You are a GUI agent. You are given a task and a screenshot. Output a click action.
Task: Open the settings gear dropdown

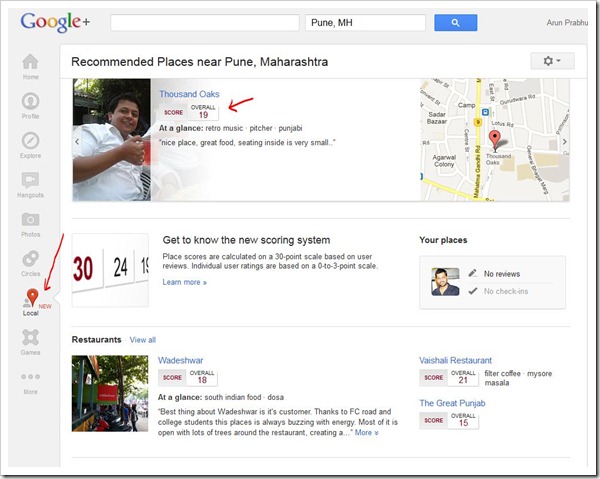[551, 61]
